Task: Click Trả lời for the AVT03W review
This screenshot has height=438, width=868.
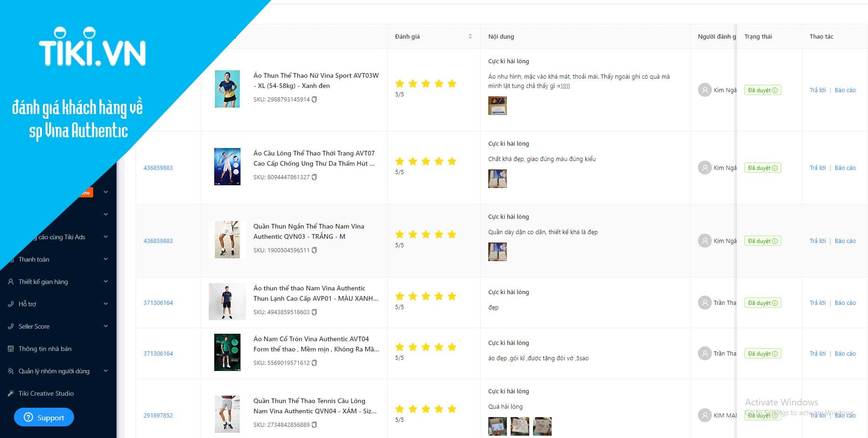Action: coord(817,90)
